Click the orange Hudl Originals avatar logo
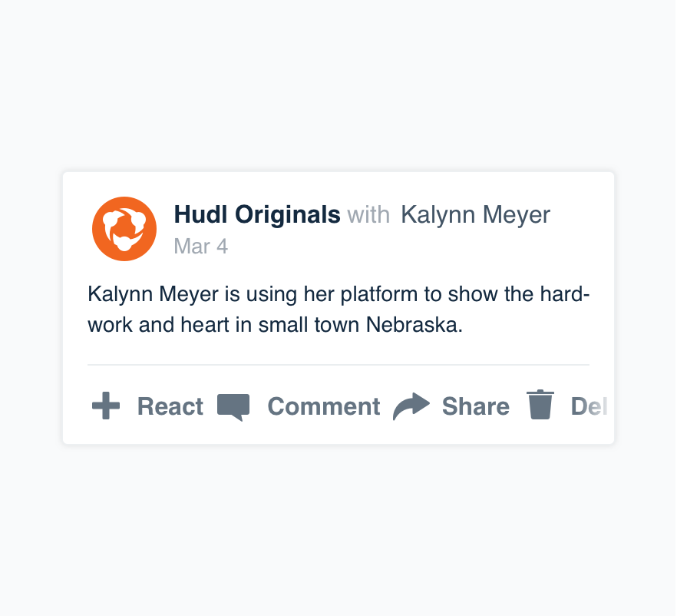677x616 pixels. pyautogui.click(x=124, y=229)
